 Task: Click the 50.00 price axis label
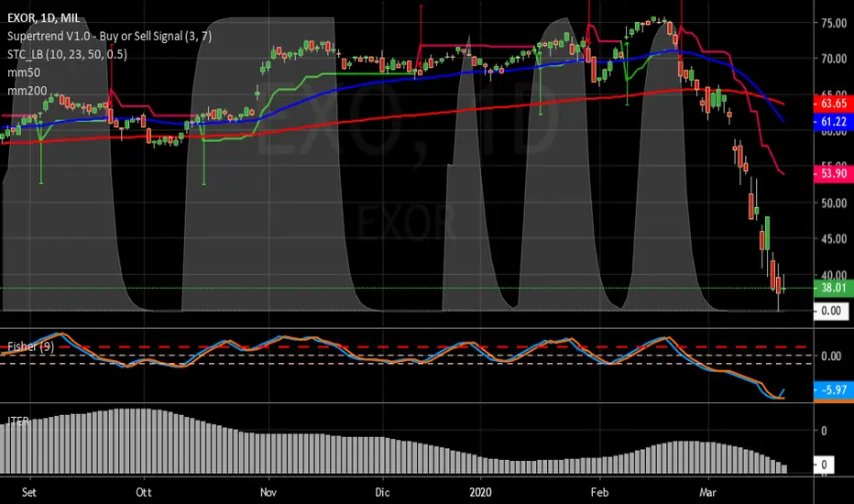pos(834,203)
